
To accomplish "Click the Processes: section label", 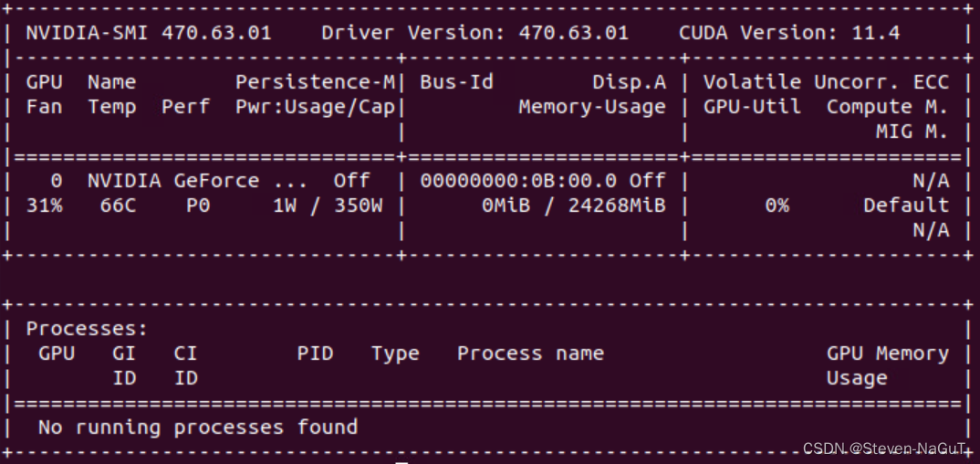I will 87,329.
